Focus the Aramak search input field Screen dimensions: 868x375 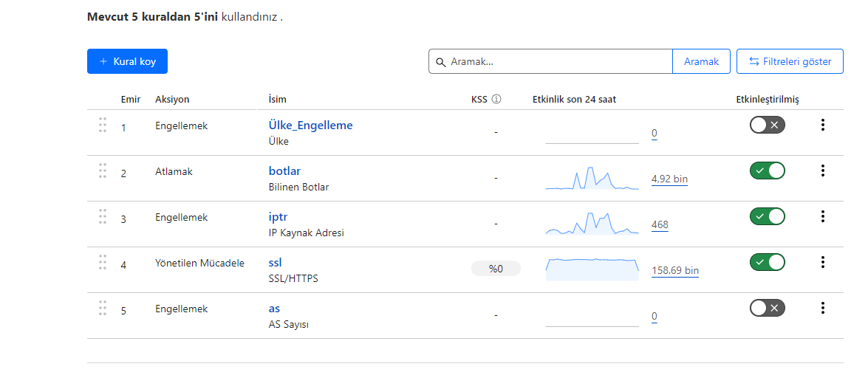coord(551,61)
